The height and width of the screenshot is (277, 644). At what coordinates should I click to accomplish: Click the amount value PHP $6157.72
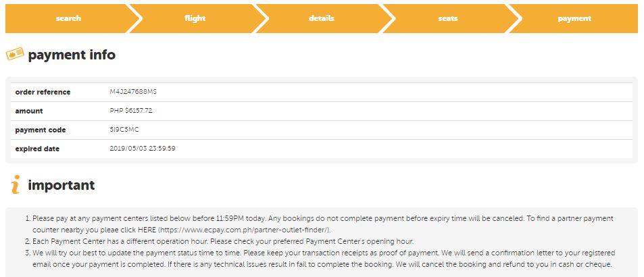tap(131, 111)
